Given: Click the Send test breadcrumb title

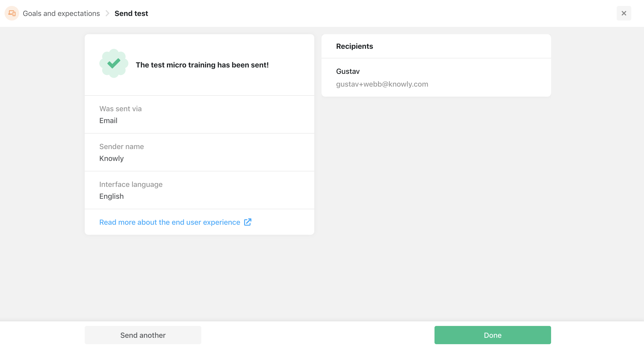Looking at the screenshot, I should [x=131, y=13].
